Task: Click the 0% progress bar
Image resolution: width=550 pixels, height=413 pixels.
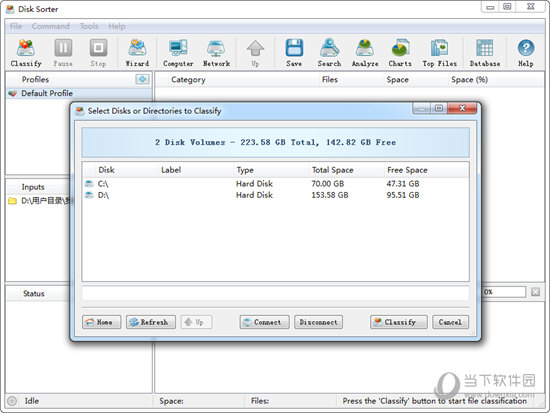Action: (x=504, y=292)
